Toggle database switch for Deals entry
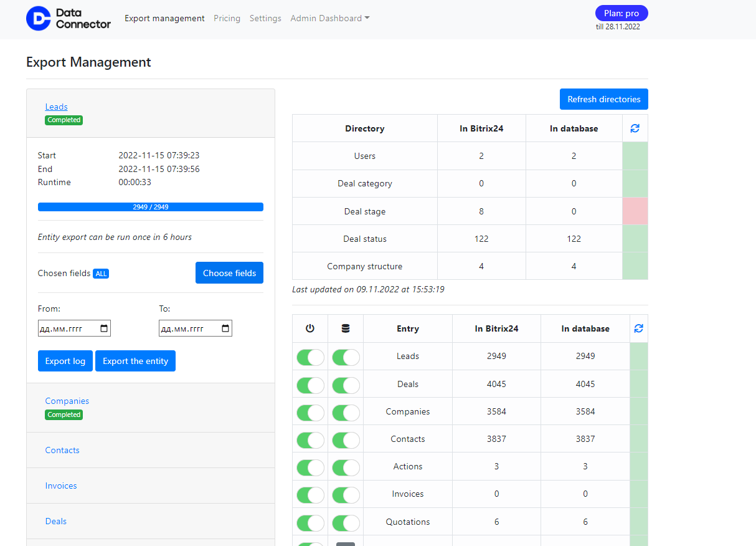 point(346,385)
